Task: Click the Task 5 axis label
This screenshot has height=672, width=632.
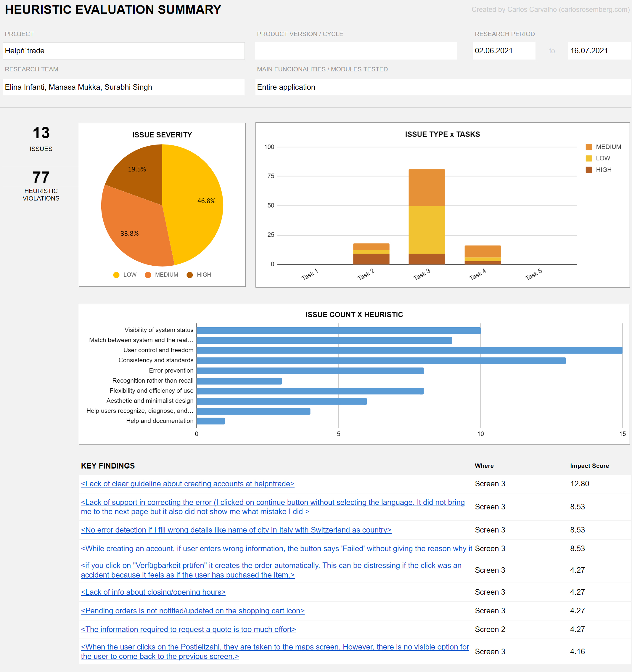Action: (x=533, y=275)
